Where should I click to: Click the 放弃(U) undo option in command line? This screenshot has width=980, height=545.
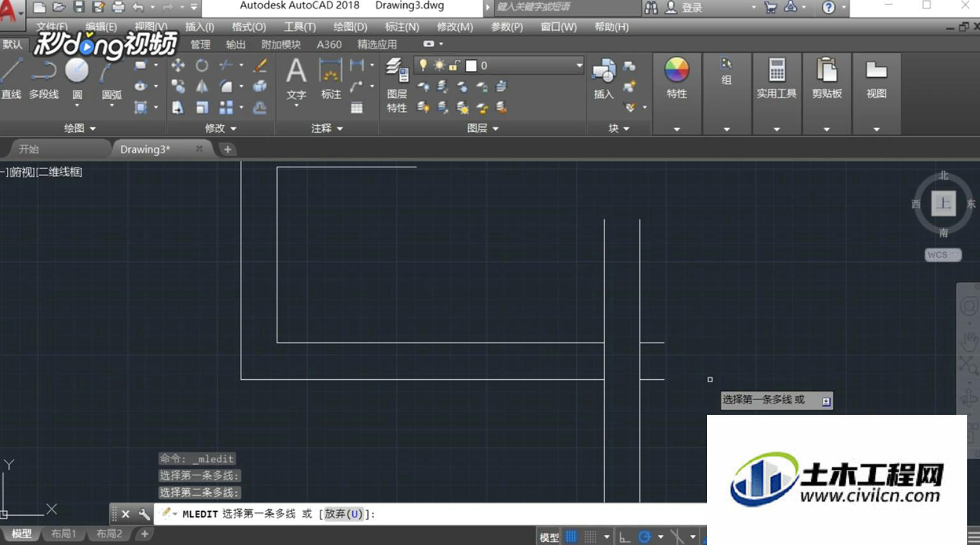tap(343, 514)
